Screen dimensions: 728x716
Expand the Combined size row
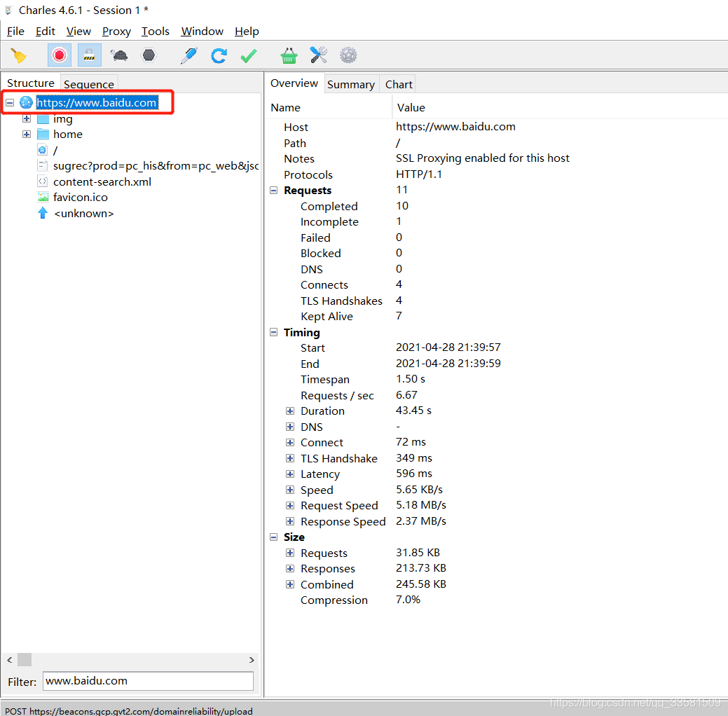289,584
